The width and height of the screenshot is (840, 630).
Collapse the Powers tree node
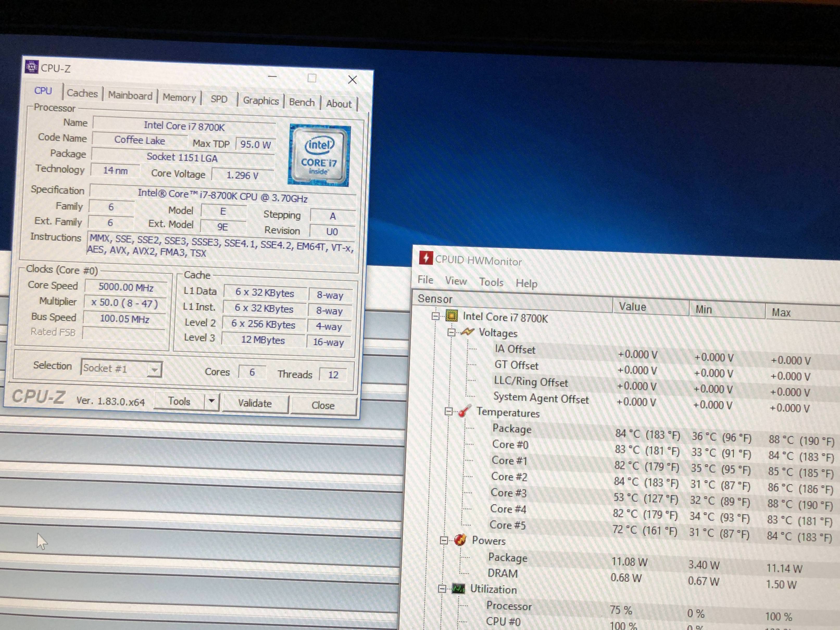444,540
